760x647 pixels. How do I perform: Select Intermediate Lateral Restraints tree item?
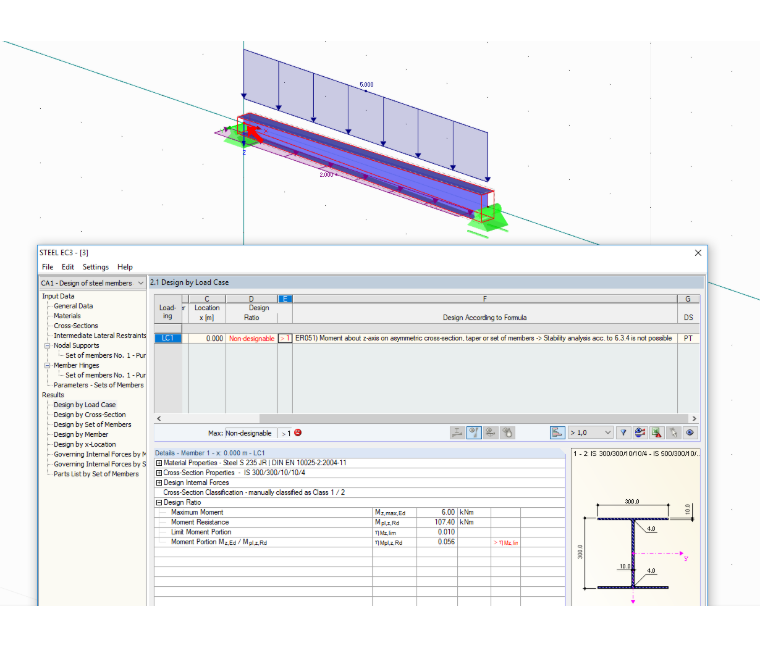pos(100,335)
